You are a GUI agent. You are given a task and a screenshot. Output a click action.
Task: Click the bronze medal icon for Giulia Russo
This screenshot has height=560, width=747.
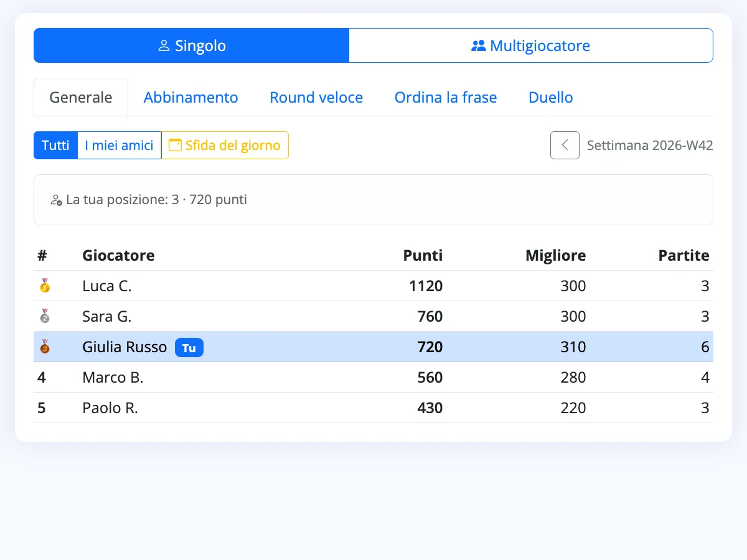pos(44,347)
